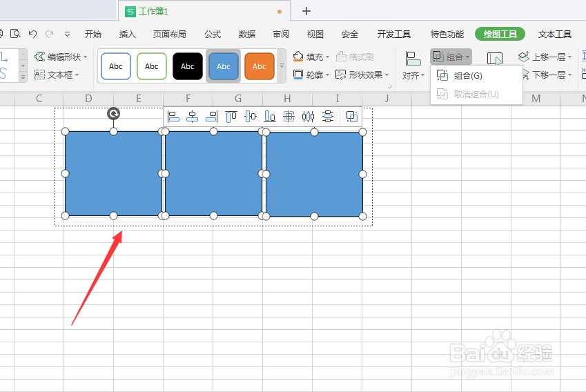Click bottom scroll arrow of shape gallery
This screenshot has width=586, height=392.
(x=23, y=77)
